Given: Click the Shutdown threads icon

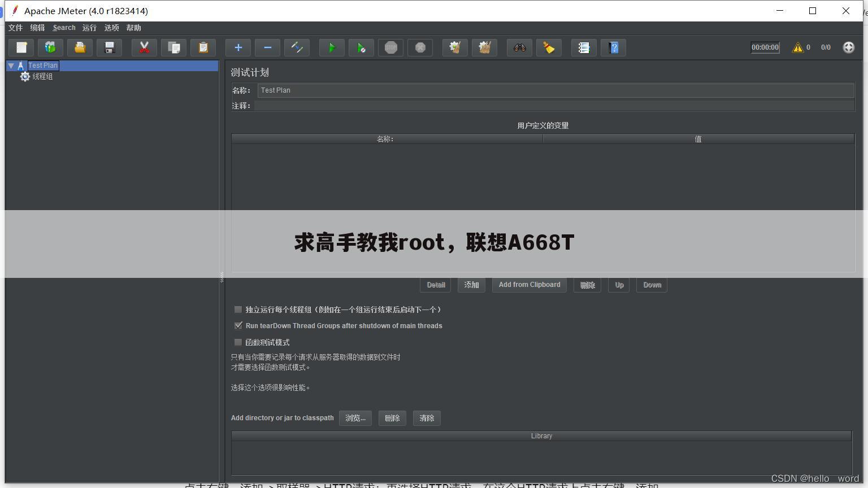Looking at the screenshot, I should pyautogui.click(x=420, y=47).
